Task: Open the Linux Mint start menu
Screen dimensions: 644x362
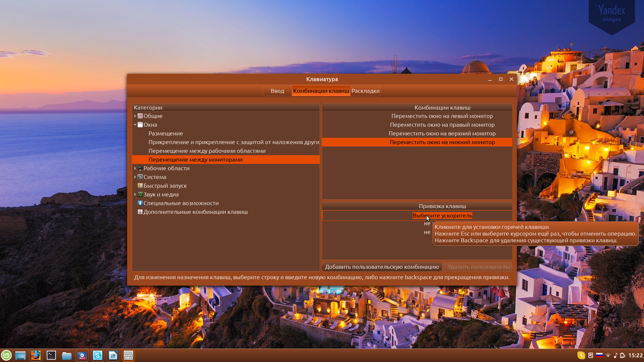Action: coord(6,355)
